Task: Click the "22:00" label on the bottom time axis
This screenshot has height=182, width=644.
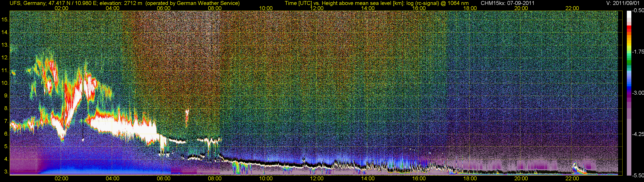Action: pyautogui.click(x=572, y=179)
